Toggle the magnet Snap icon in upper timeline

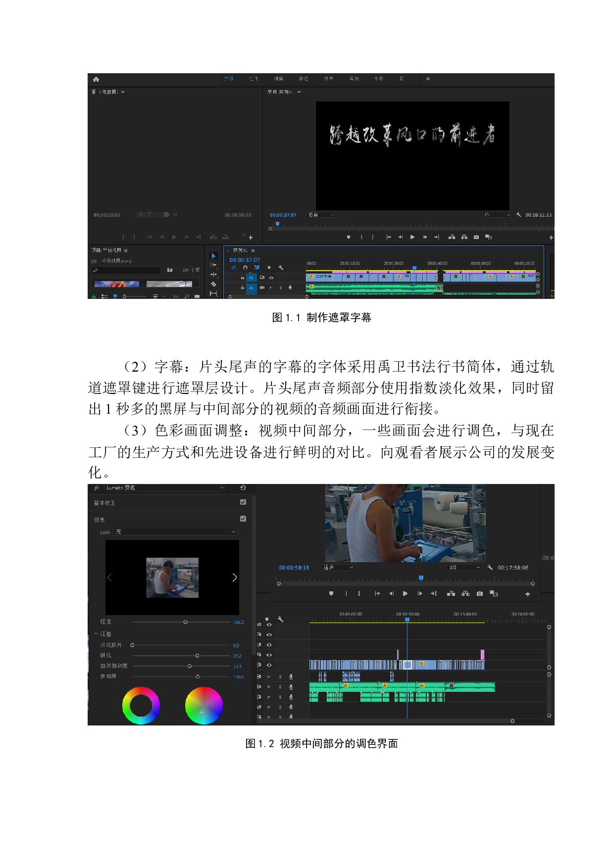point(245,268)
